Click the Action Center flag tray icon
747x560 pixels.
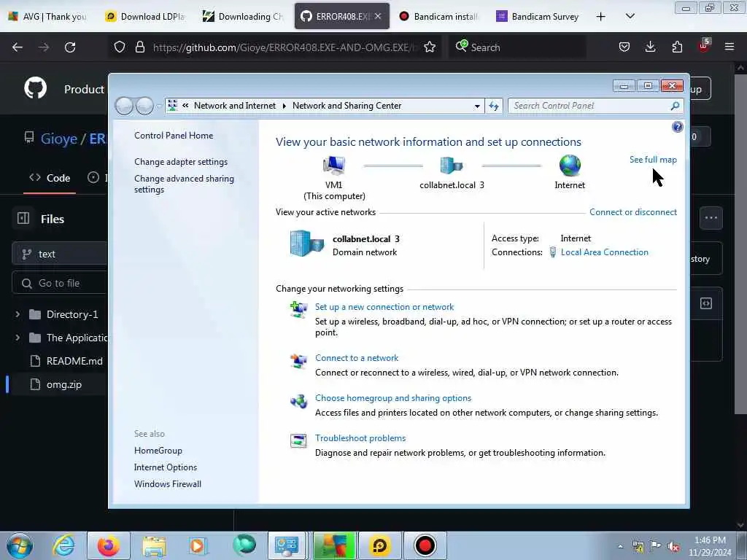click(x=656, y=546)
